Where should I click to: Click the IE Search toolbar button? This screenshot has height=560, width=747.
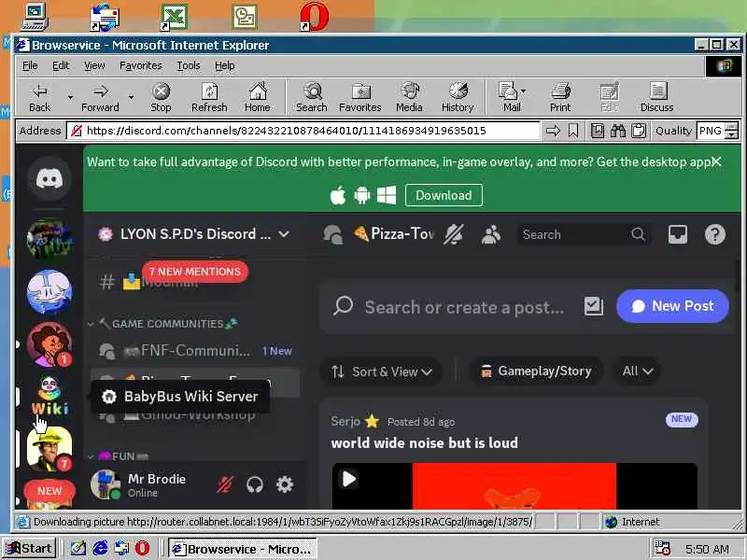[x=312, y=98]
